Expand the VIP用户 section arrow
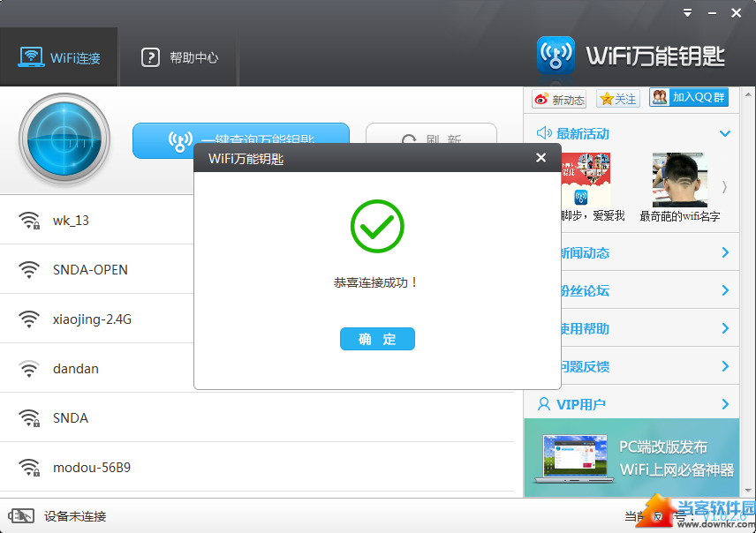 pos(725,404)
